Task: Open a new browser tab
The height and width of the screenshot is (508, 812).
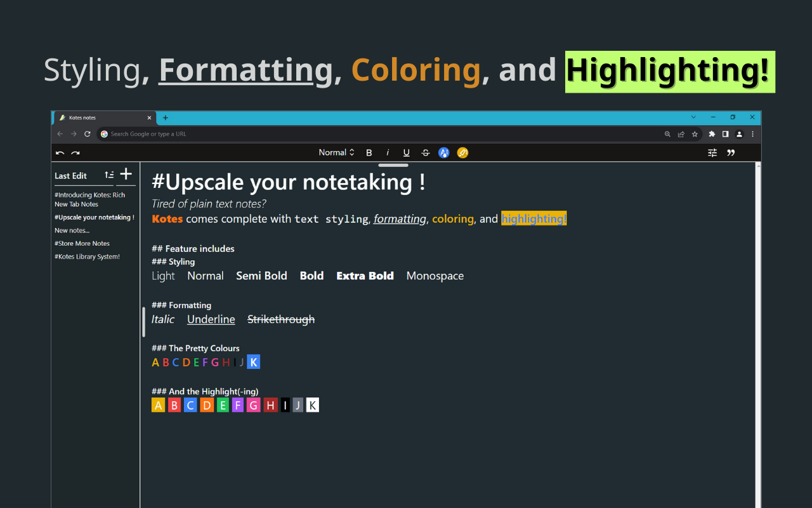Action: [x=166, y=117]
